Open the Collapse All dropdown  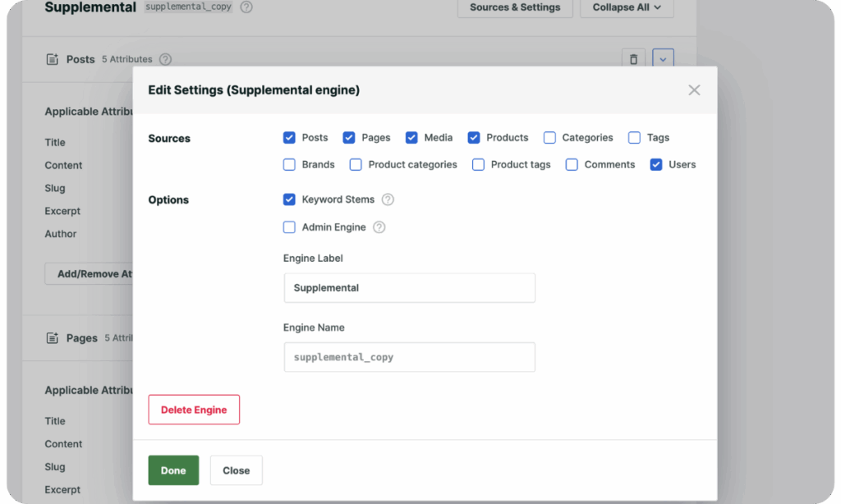coord(627,7)
